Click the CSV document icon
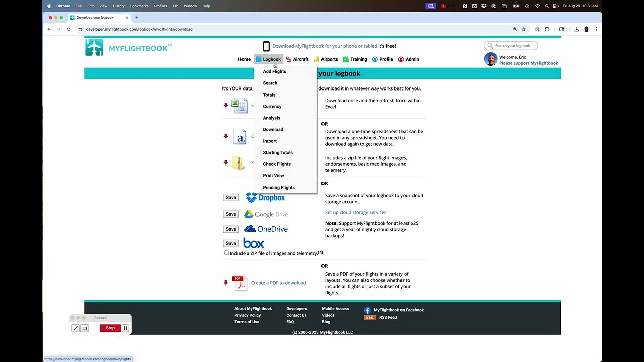644x362 pixels. (239, 137)
